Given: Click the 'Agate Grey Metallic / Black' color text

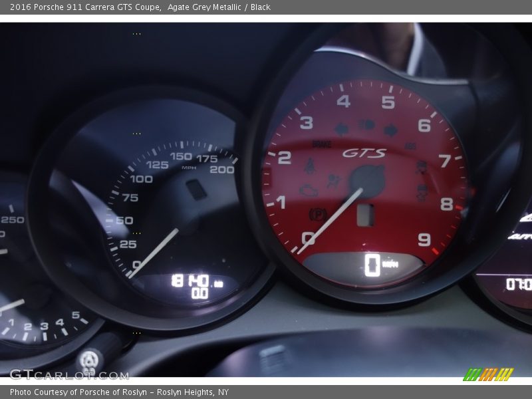Looking at the screenshot, I should coord(219,7).
